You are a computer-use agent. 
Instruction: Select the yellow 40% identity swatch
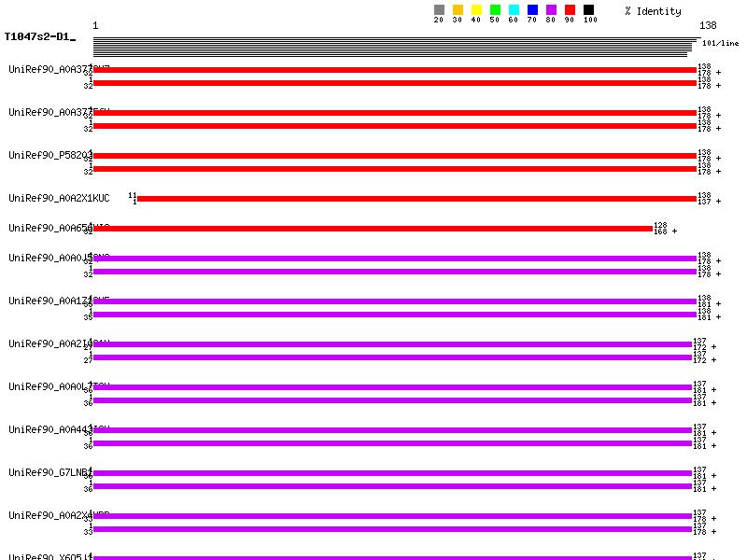(476, 10)
